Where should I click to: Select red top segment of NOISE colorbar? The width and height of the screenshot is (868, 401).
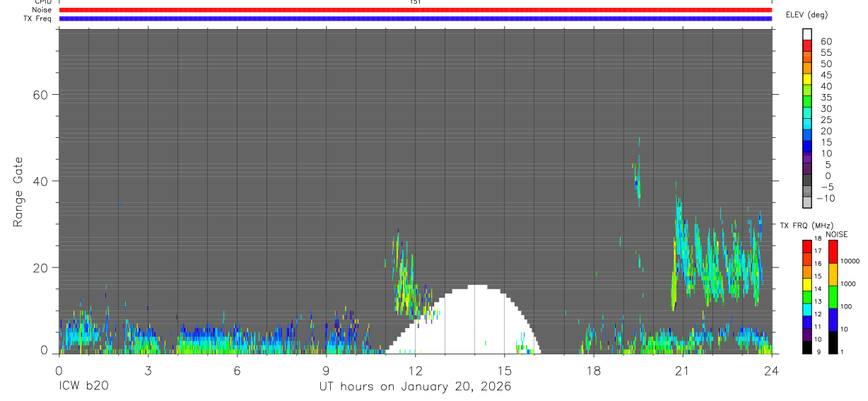pos(833,251)
